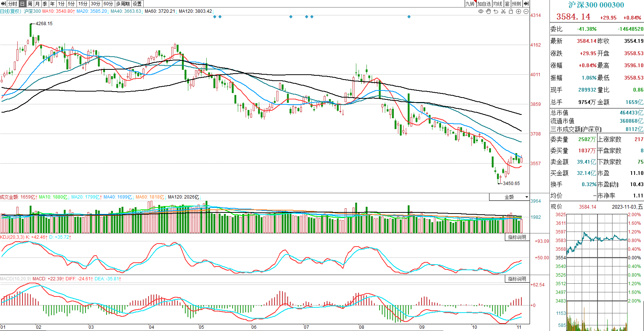Switch to the 周 weekly period tab
The image size is (644, 331).
(x=30, y=4)
